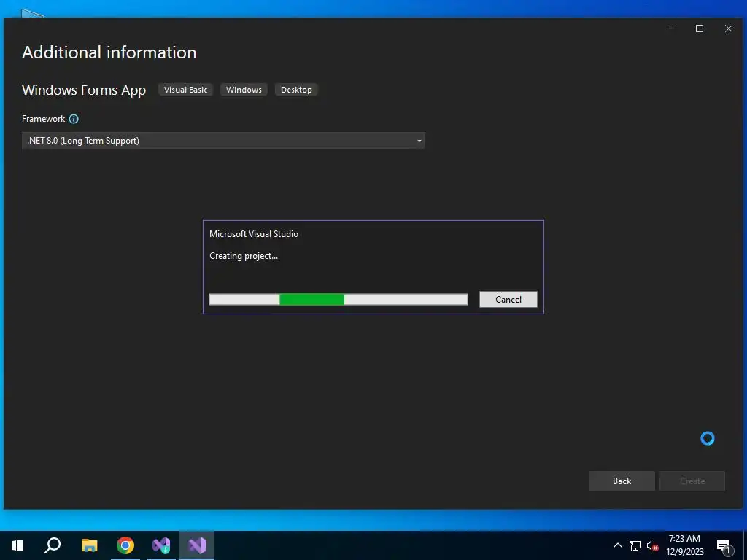Click the Windows tag
Screen dimensions: 747x560
(x=244, y=90)
